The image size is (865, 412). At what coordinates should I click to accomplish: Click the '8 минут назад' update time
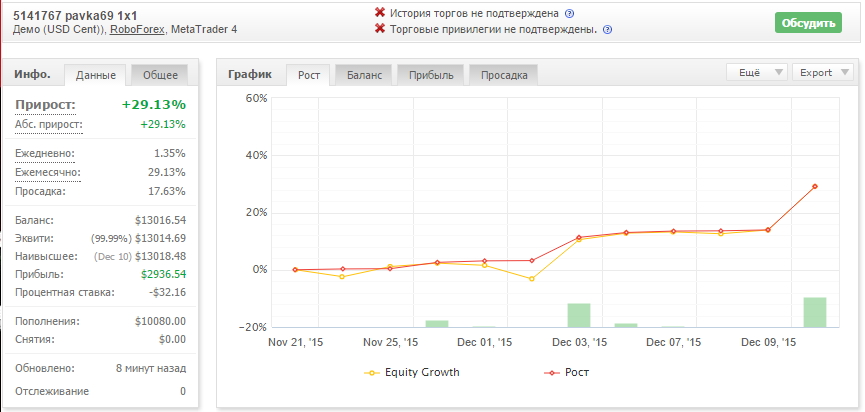click(x=151, y=368)
